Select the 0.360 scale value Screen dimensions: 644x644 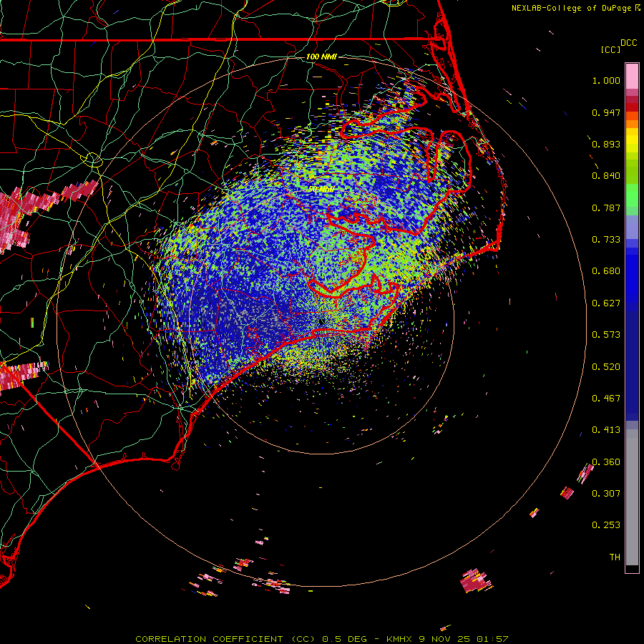tap(606, 462)
